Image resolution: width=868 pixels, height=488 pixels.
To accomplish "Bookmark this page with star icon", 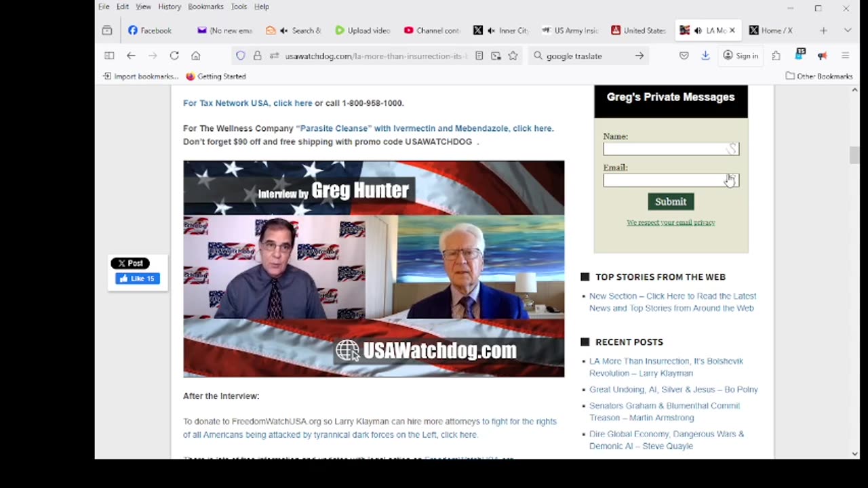I will pyautogui.click(x=513, y=56).
